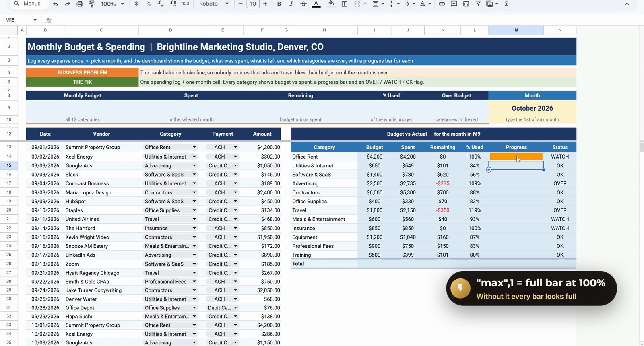Image resolution: width=644 pixels, height=346 pixels.
Task: Toggle bold formatting
Action: coord(279,4)
